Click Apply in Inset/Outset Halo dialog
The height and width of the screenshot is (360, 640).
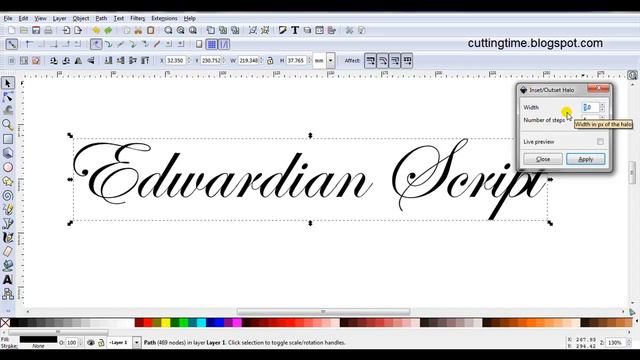point(585,159)
